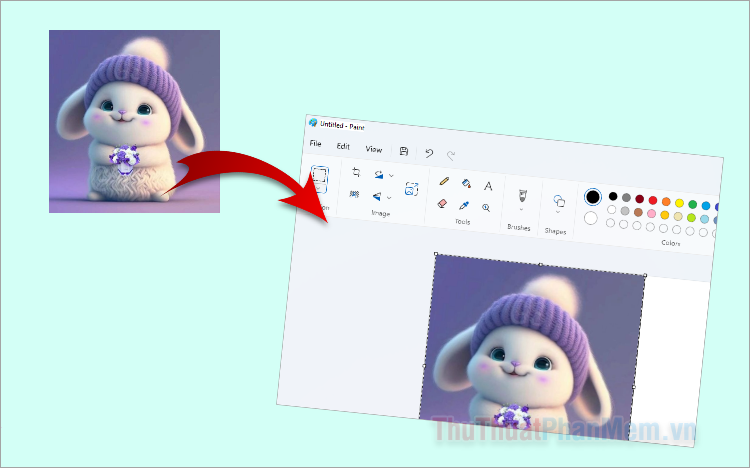The width and height of the screenshot is (750, 468).
Task: Pick the bright red swatch
Action: [x=653, y=200]
